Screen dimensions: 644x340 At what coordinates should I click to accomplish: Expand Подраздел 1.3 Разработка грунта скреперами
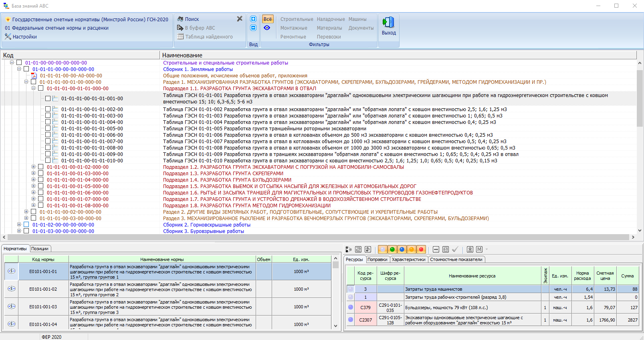tap(34, 174)
